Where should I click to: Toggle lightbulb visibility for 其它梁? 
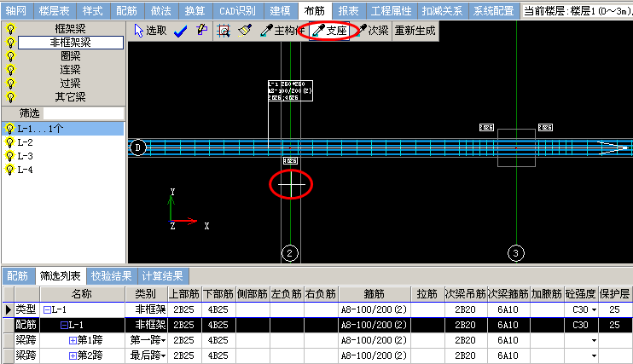[10, 98]
